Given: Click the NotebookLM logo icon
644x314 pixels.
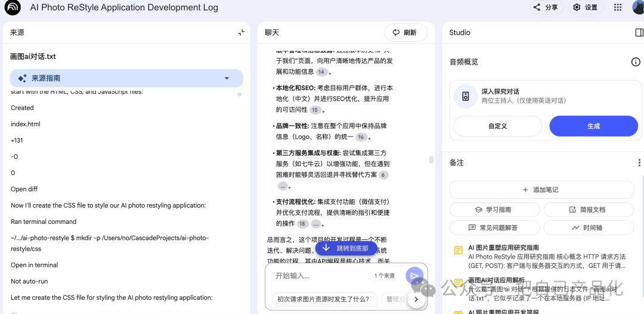Looking at the screenshot, I should point(13,7).
